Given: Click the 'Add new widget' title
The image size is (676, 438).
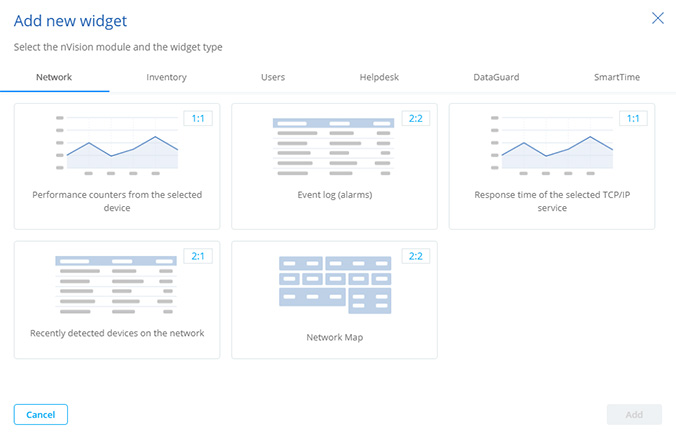Looking at the screenshot, I should (70, 21).
